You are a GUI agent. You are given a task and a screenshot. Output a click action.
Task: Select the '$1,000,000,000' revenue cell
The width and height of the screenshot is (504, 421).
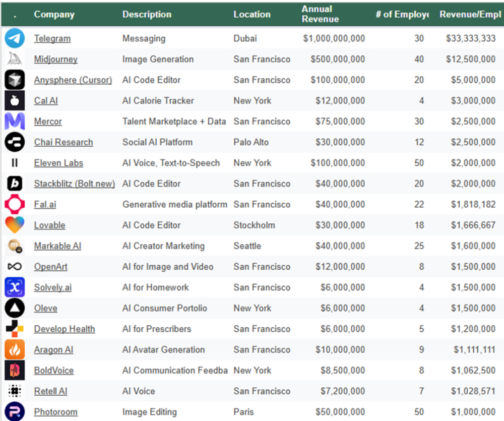click(x=334, y=39)
